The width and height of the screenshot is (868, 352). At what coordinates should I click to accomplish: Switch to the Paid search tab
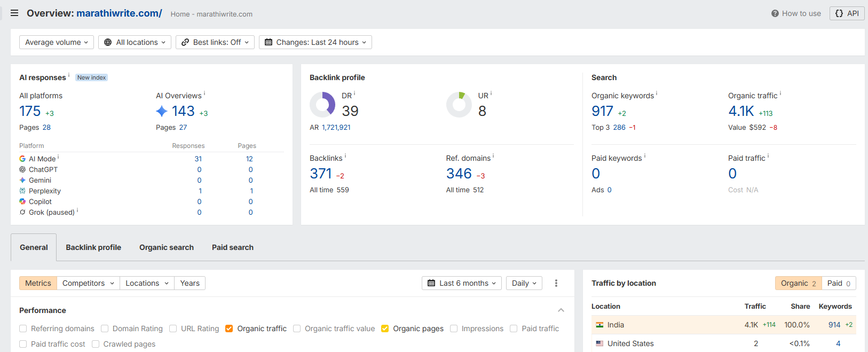tap(233, 247)
